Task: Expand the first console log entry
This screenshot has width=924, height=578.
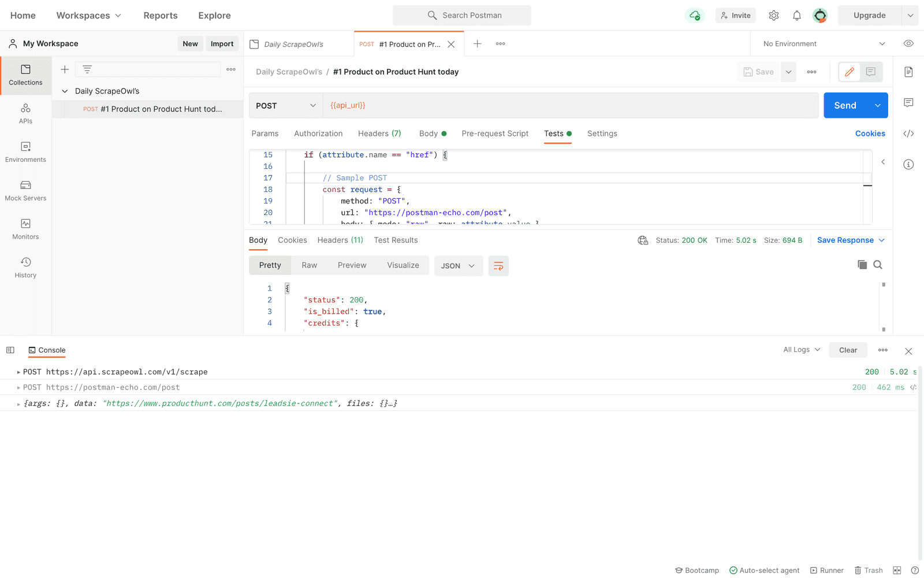Action: (18, 372)
